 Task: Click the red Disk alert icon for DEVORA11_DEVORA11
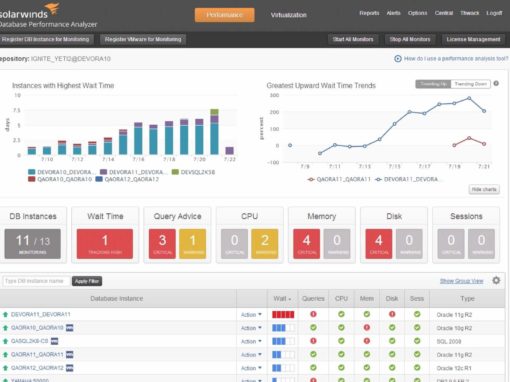[392, 314]
